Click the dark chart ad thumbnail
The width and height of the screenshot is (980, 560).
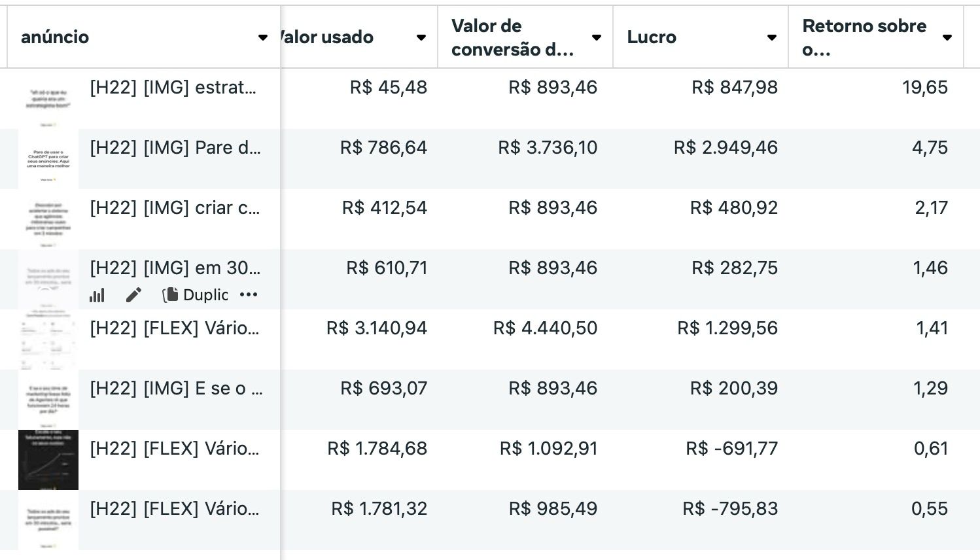(x=48, y=460)
